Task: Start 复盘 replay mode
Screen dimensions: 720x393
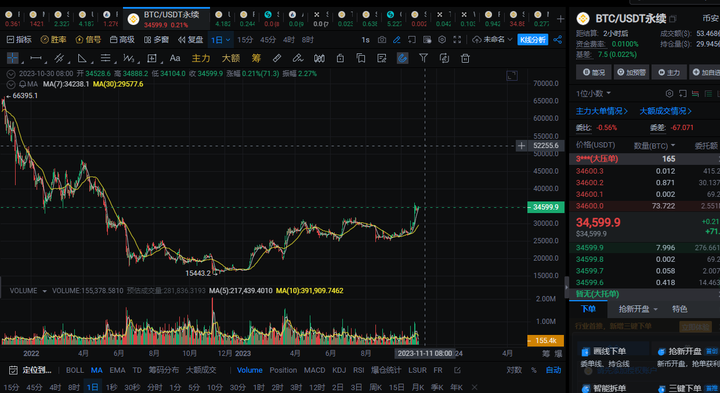Action: point(191,40)
